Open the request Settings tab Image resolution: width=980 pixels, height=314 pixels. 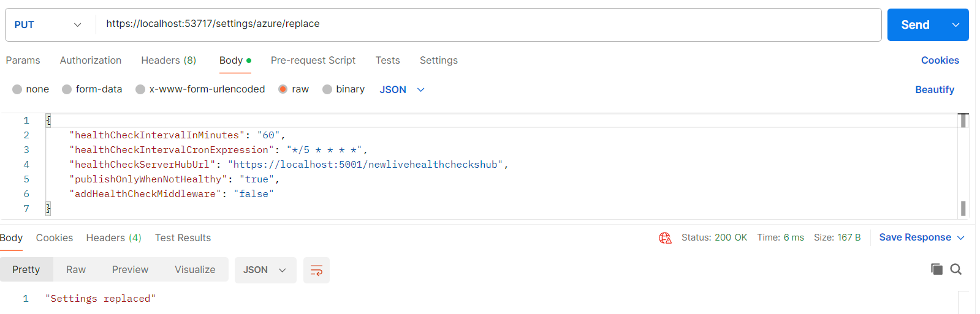click(439, 60)
